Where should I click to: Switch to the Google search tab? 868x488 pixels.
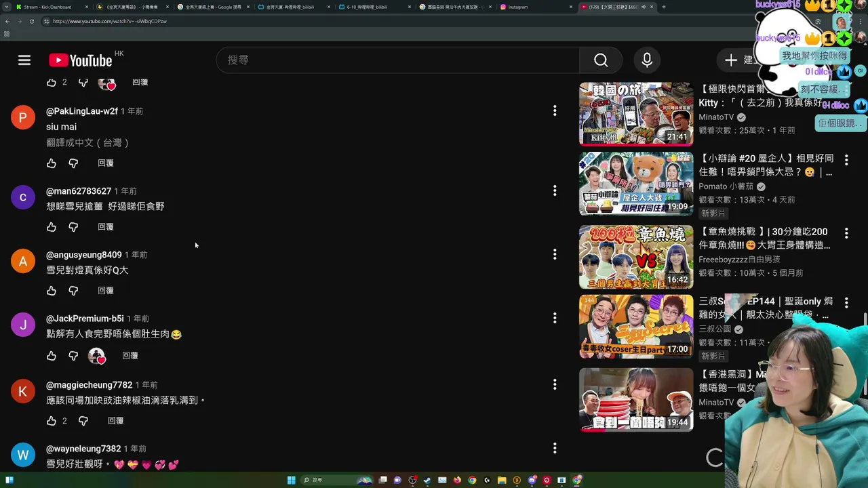coord(214,7)
